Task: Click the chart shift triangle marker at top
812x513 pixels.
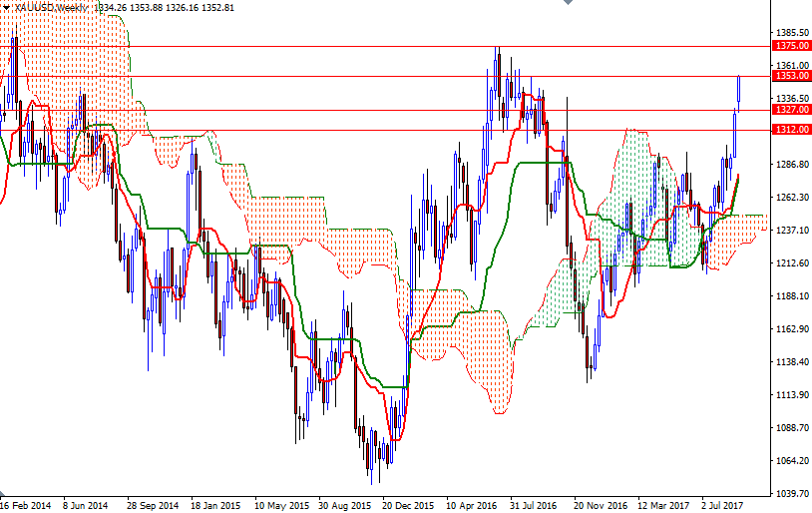Action: click(568, 2)
